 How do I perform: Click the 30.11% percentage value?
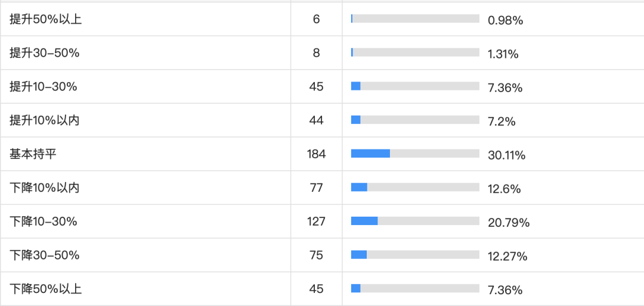tap(506, 155)
